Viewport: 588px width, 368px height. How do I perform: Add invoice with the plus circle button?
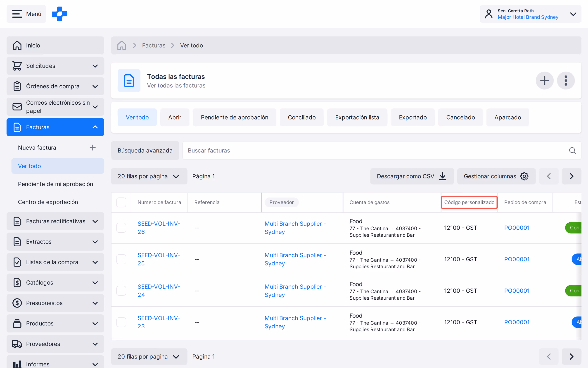click(x=545, y=81)
